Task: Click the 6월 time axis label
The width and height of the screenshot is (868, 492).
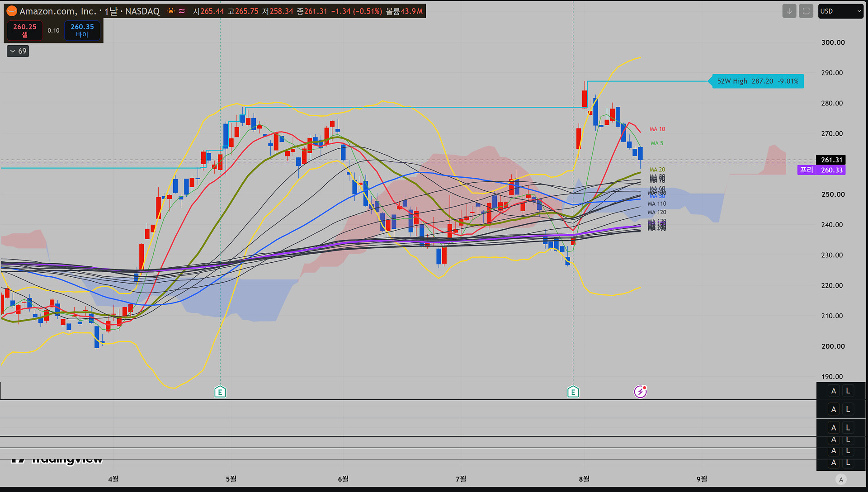Action: [343, 478]
